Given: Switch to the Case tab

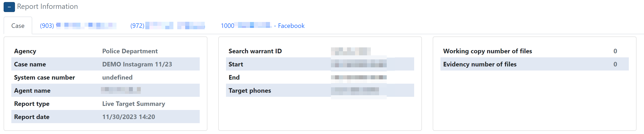Looking at the screenshot, I should pyautogui.click(x=18, y=26).
